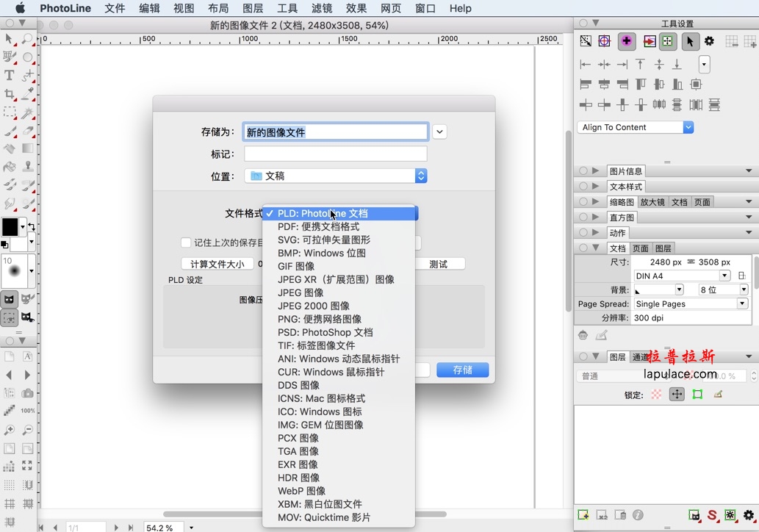Click the camera screenshot icon
The width and height of the screenshot is (759, 532).
(x=28, y=392)
